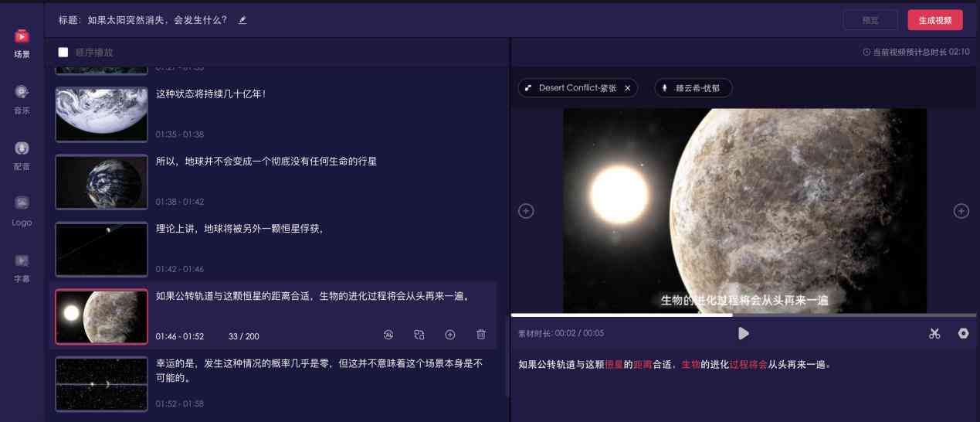The width and height of the screenshot is (980, 422).
Task: Select the sun and planet thumbnail at 01:46
Action: coord(101,317)
